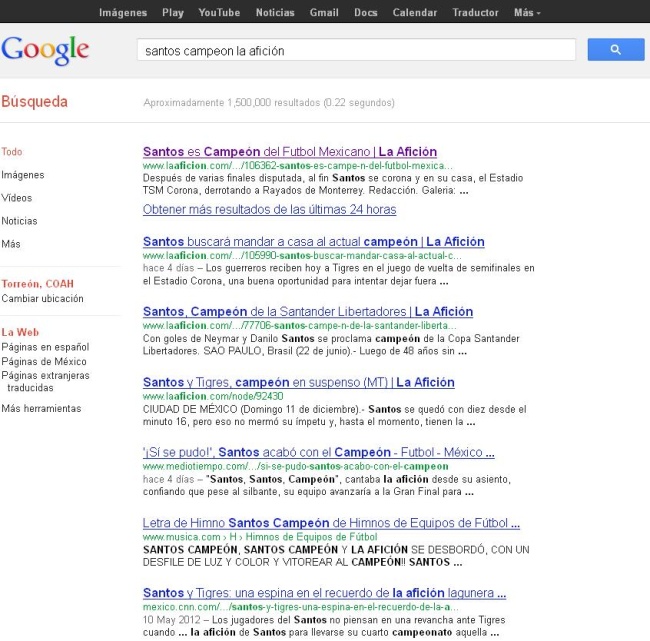Image resolution: width=650 pixels, height=641 pixels.
Task: Open Imágenes in the top black bar
Action: pos(123,13)
